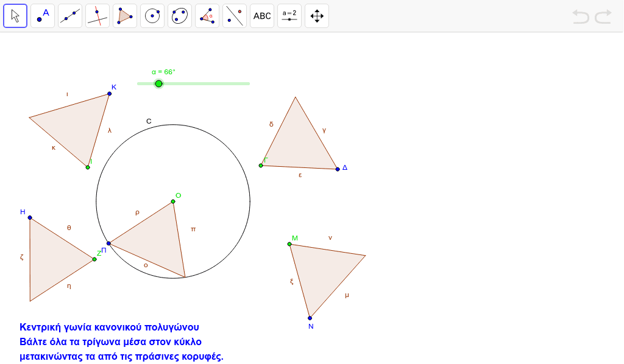The height and width of the screenshot is (364, 624).
Task: Click segment label ξ on lower-right triangle
Action: coord(292,281)
